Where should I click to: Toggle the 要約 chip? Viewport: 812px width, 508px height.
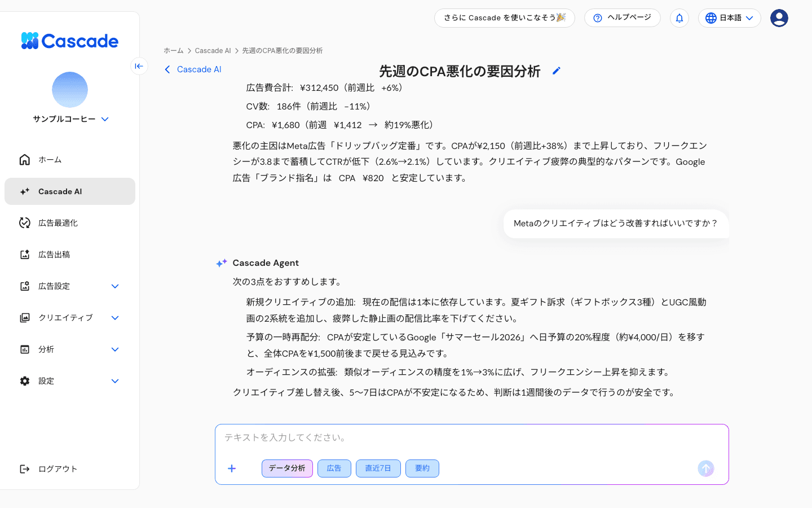(x=422, y=468)
